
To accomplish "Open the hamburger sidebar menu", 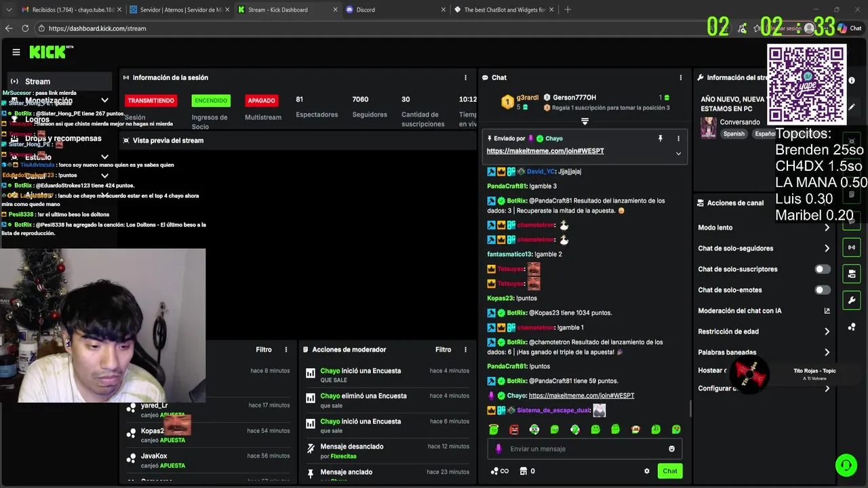I will point(16,52).
